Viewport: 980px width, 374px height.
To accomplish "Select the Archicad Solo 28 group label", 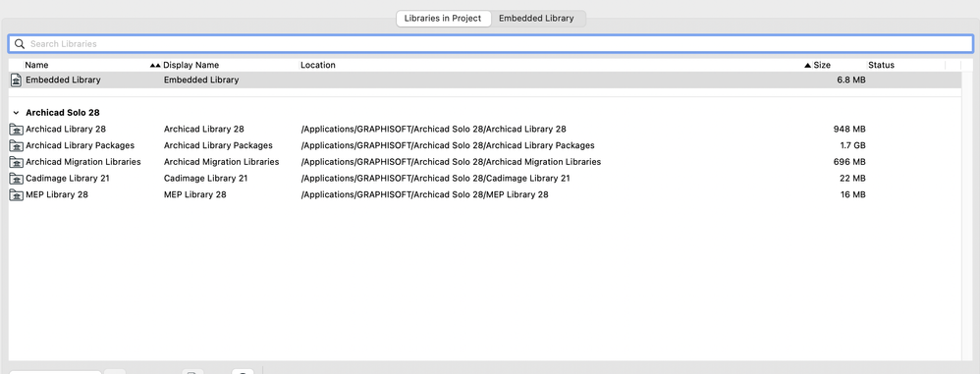I will [x=63, y=113].
